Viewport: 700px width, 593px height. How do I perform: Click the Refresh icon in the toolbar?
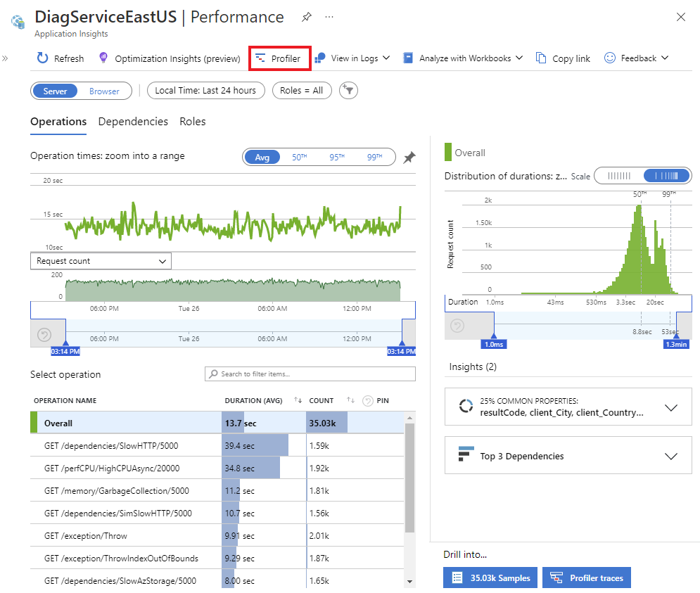tap(42, 58)
